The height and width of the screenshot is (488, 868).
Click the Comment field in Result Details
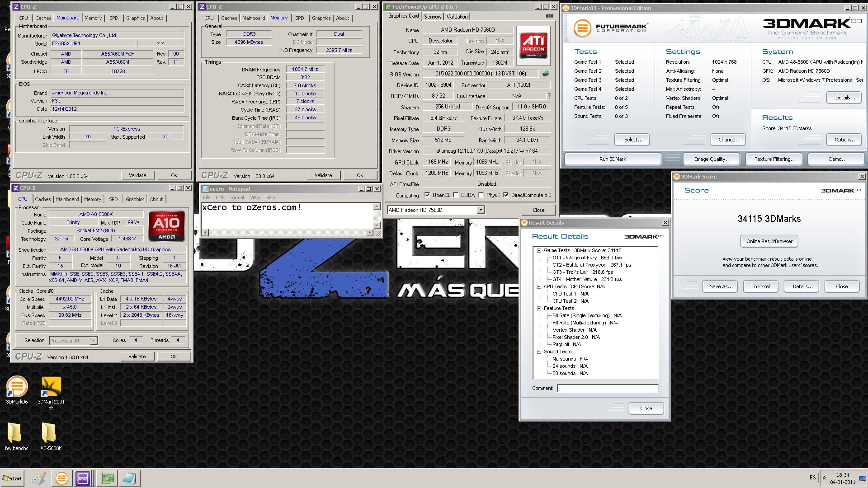coord(608,388)
